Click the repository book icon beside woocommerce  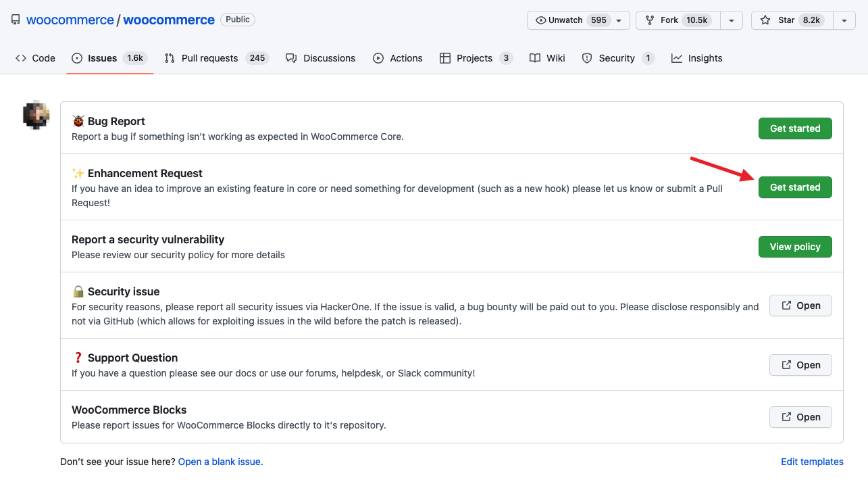pyautogui.click(x=15, y=19)
